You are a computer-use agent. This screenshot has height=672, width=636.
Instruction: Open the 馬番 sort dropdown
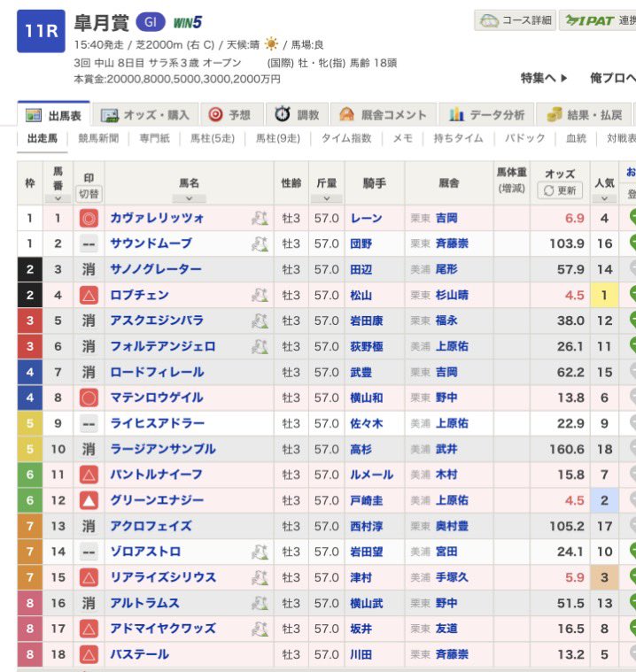pyautogui.click(x=58, y=198)
